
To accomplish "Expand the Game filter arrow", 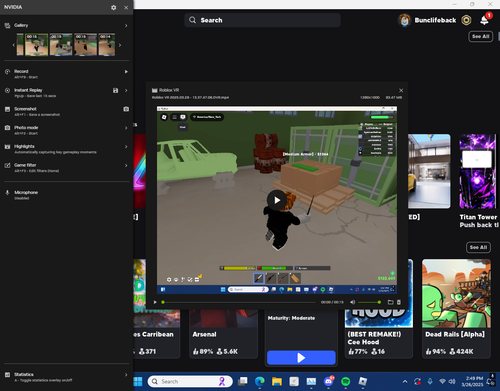I will click(x=126, y=165).
